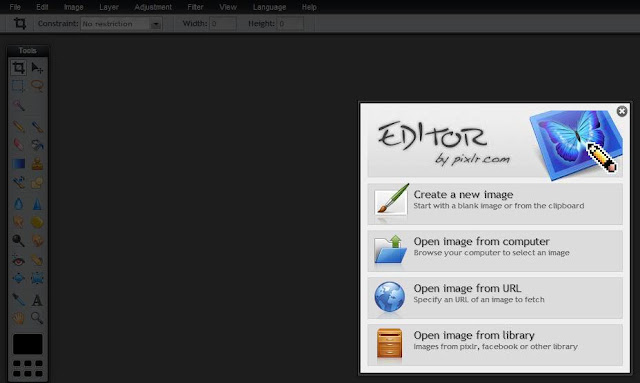This screenshot has height=383, width=640.
Task: Select the Gradient tool
Action: click(x=18, y=164)
